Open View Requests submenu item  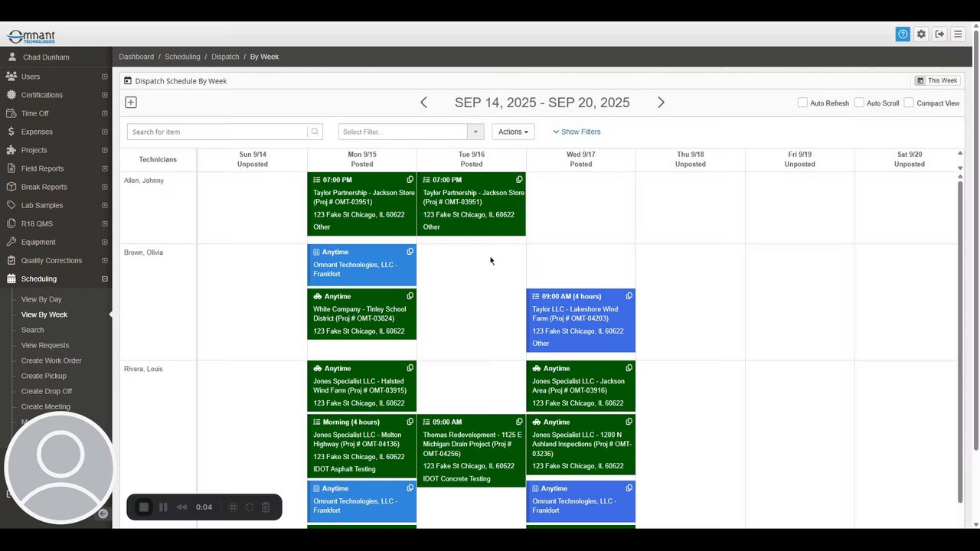pos(45,345)
